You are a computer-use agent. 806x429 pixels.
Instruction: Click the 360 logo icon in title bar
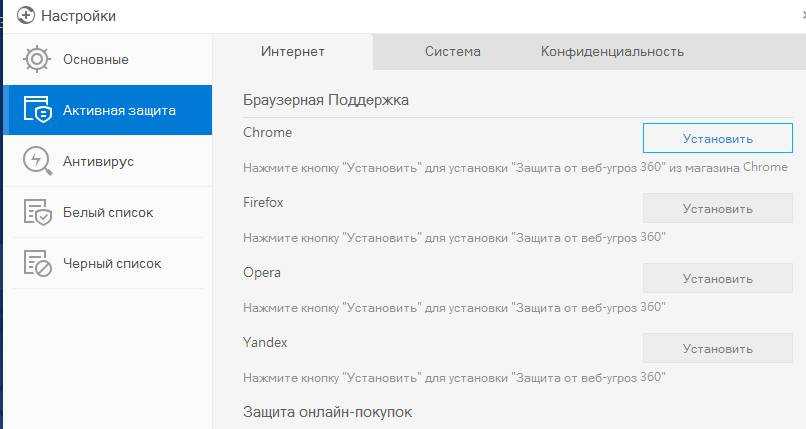[x=27, y=16]
